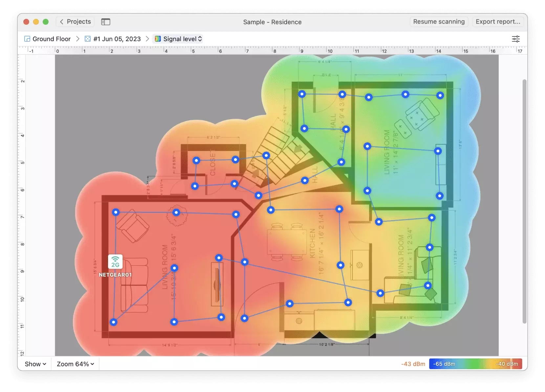
Task: Click the -40 dBm legend label
Action: (507, 364)
